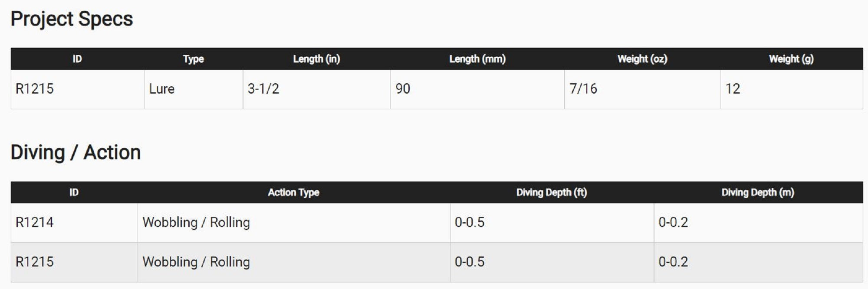
Task: Select the Length (mm) column header
Action: pos(477,59)
